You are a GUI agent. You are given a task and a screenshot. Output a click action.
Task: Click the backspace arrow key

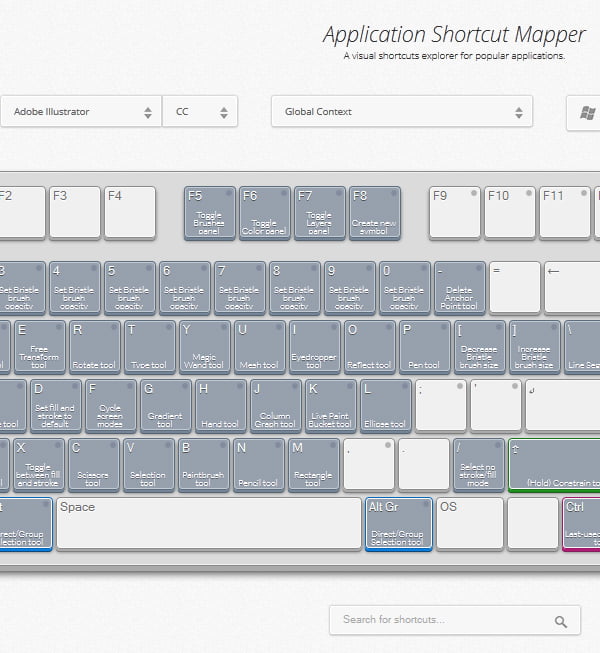point(572,287)
